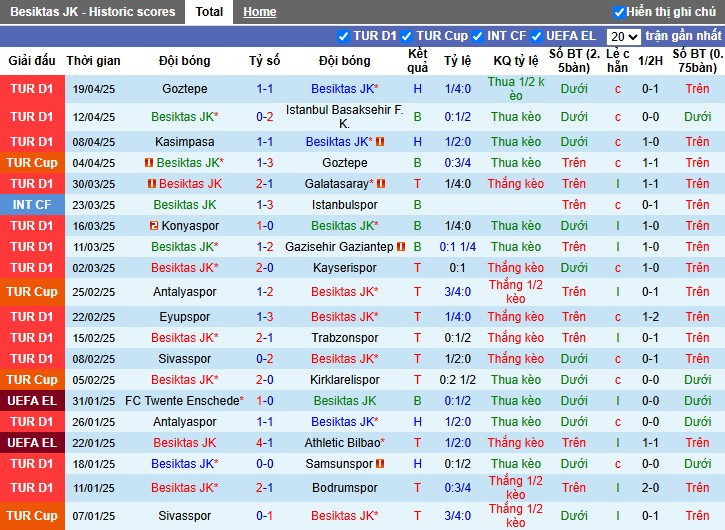Click half-time score 1-2 in Eyupspor row
Screen dimensions: 725x530
[x=650, y=317]
